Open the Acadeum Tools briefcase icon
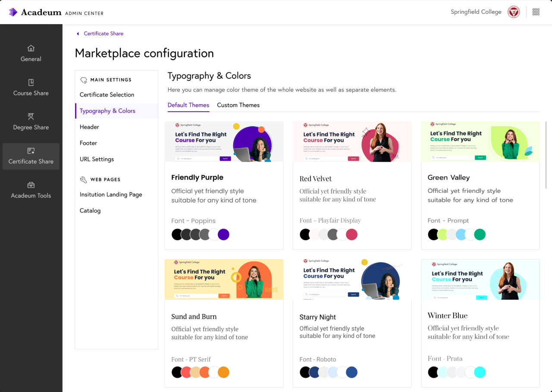 [31, 185]
